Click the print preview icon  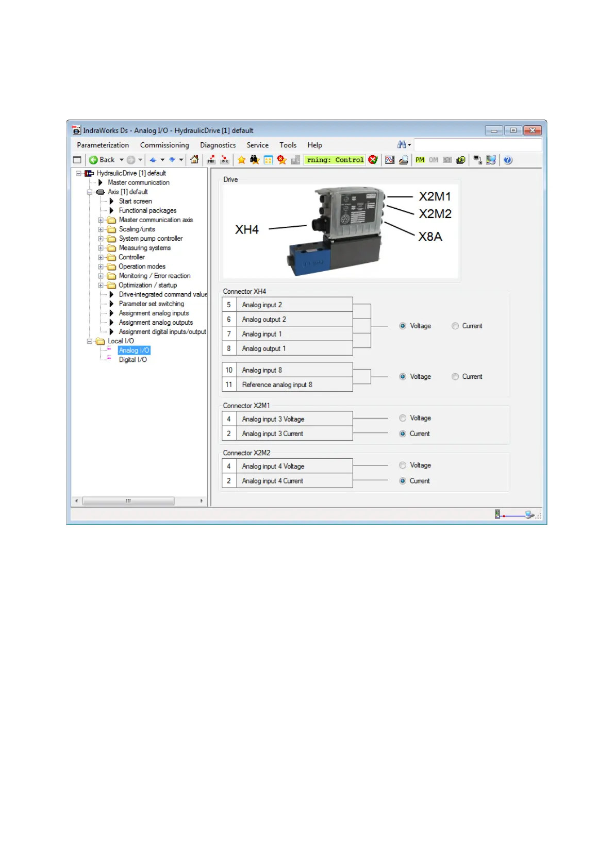tap(404, 160)
